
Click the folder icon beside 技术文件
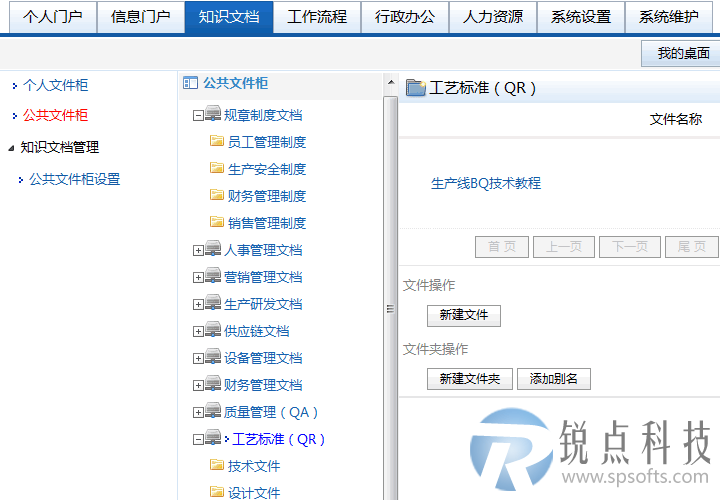coord(217,465)
